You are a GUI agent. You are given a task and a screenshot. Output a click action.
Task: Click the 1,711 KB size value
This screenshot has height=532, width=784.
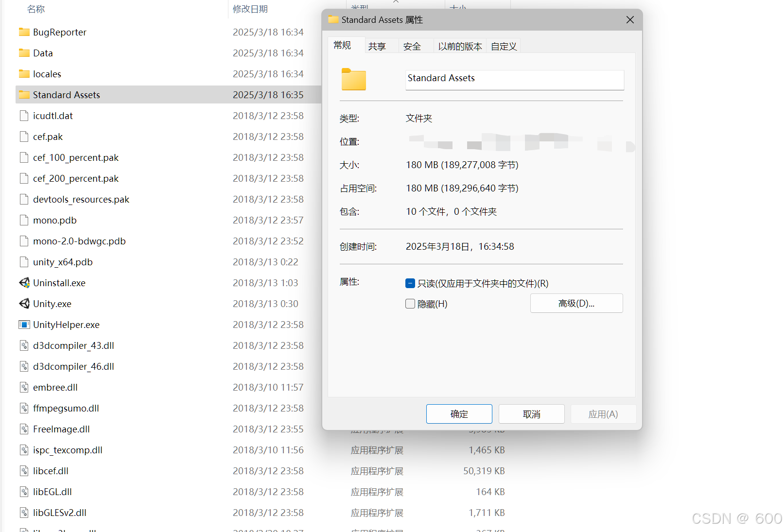coord(487,513)
